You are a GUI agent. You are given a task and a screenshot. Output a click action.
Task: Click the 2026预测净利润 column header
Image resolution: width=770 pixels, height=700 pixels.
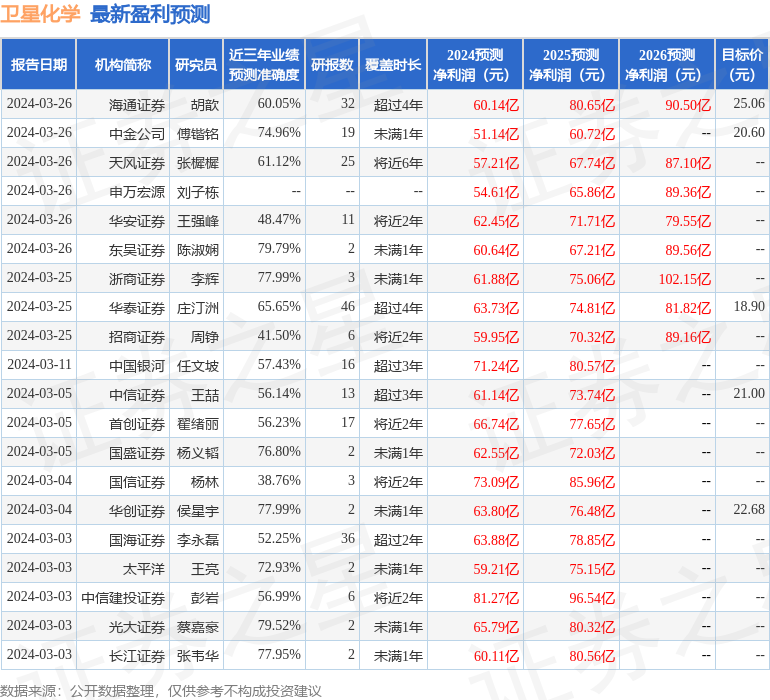click(667, 64)
